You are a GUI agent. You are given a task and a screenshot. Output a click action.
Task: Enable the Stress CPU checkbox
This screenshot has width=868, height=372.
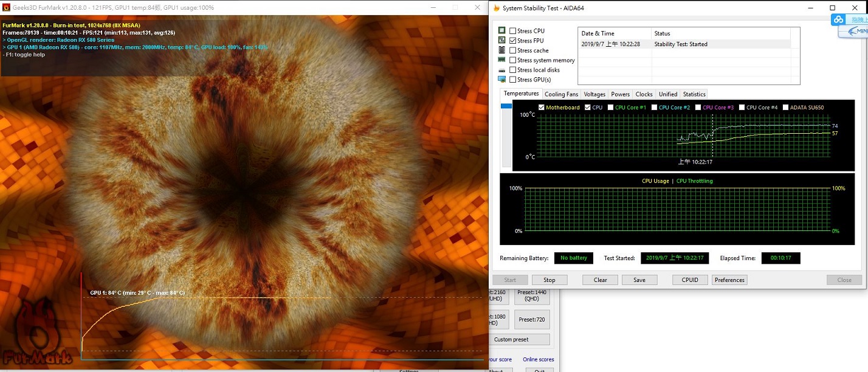[513, 31]
